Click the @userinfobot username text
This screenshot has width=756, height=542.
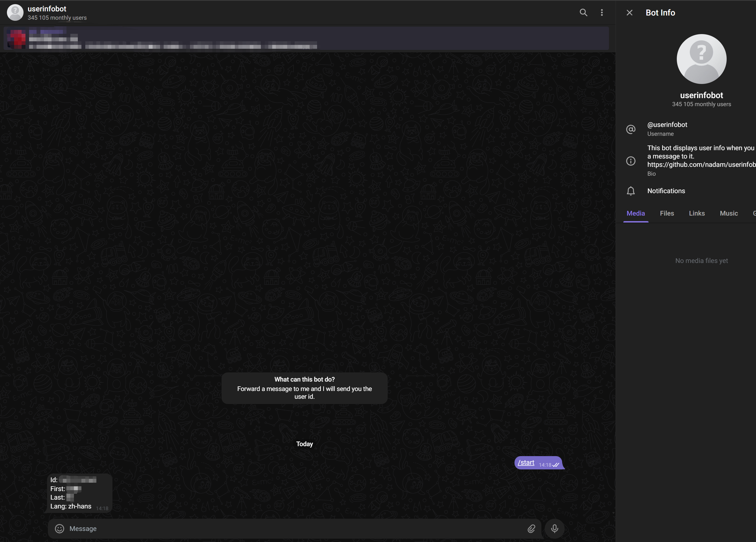pyautogui.click(x=667, y=125)
